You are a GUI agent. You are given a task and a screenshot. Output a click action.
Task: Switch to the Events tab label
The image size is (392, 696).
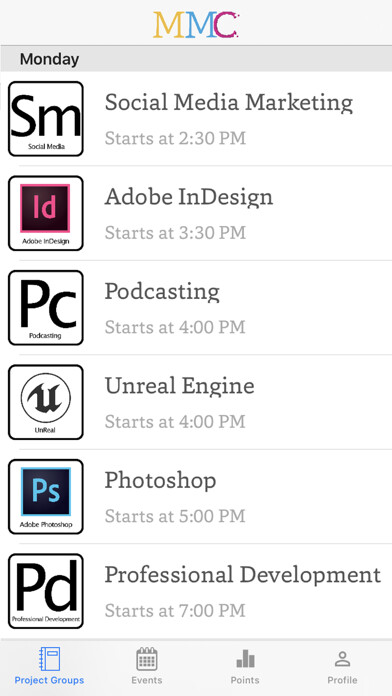click(147, 680)
